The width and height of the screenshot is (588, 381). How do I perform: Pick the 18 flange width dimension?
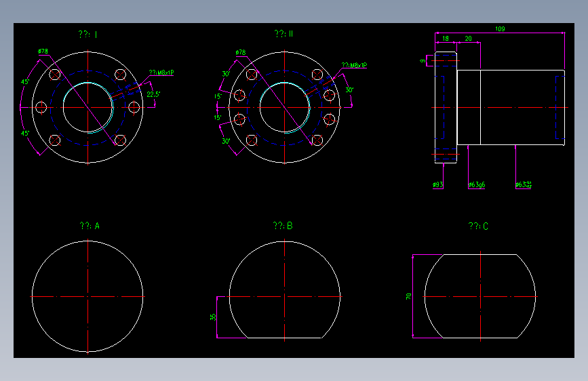tap(446, 38)
